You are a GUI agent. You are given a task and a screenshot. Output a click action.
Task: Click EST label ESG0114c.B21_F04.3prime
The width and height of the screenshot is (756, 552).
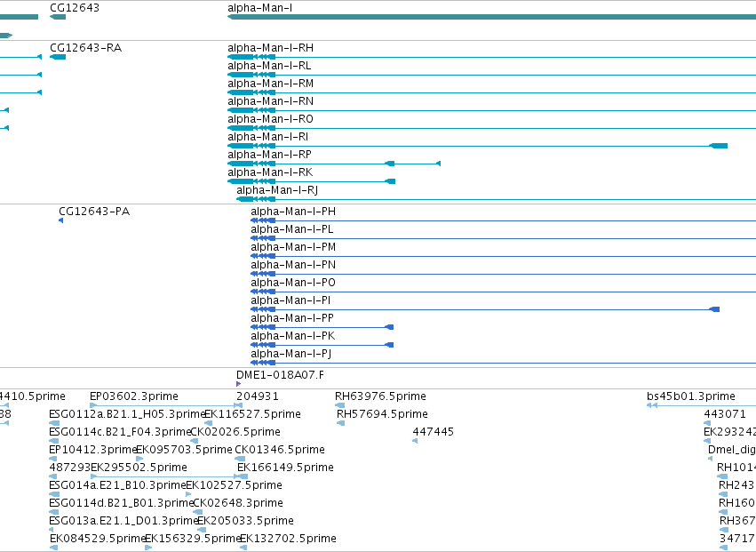click(x=120, y=432)
